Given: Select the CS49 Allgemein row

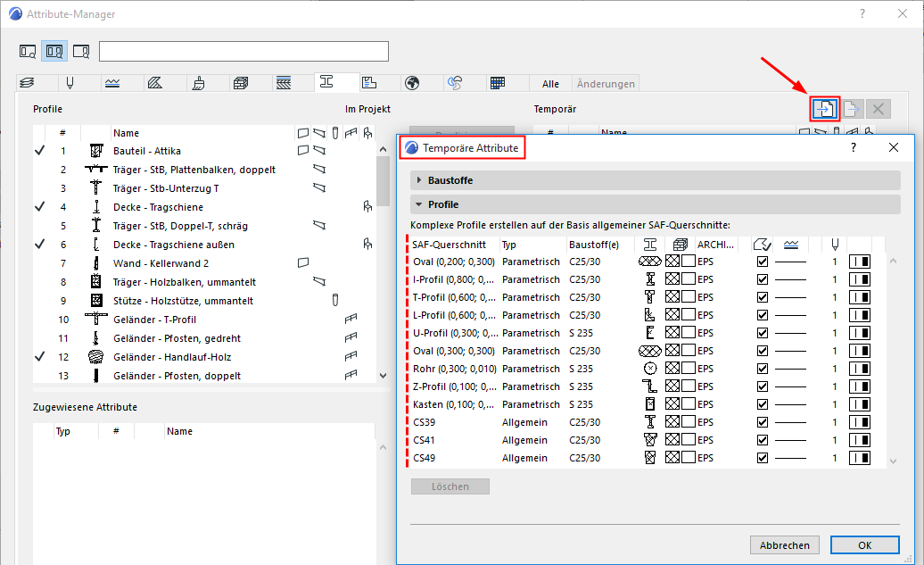Looking at the screenshot, I should click(x=646, y=458).
